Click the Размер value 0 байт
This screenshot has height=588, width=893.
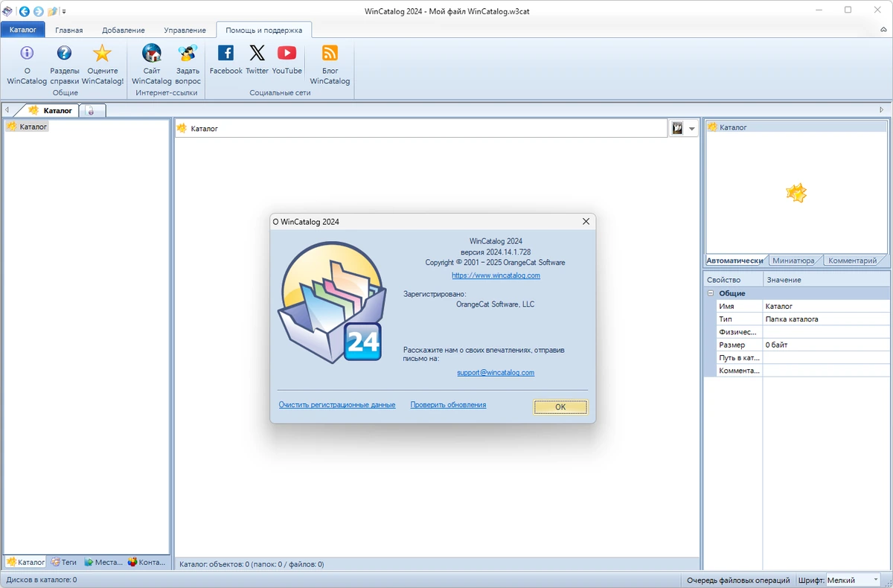(826, 345)
